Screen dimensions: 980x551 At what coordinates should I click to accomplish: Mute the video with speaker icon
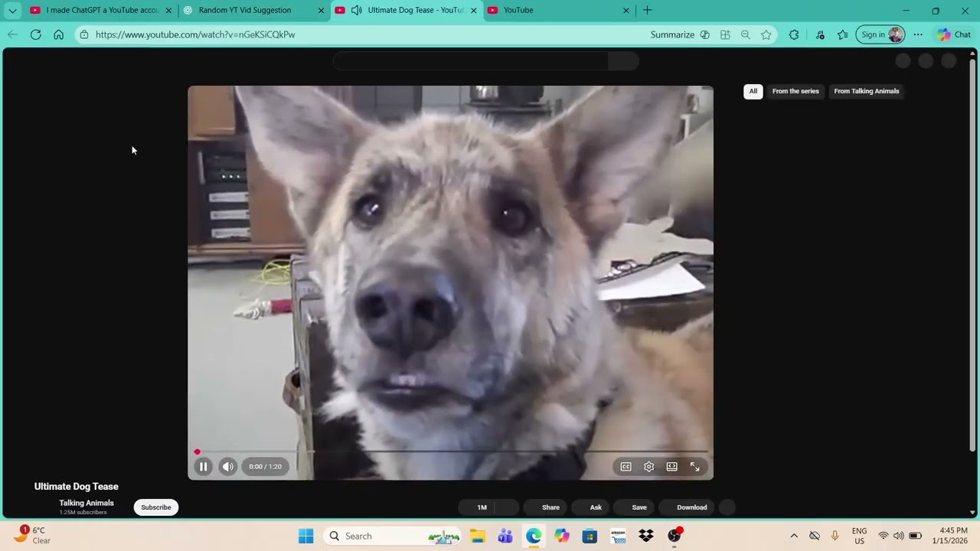(228, 466)
